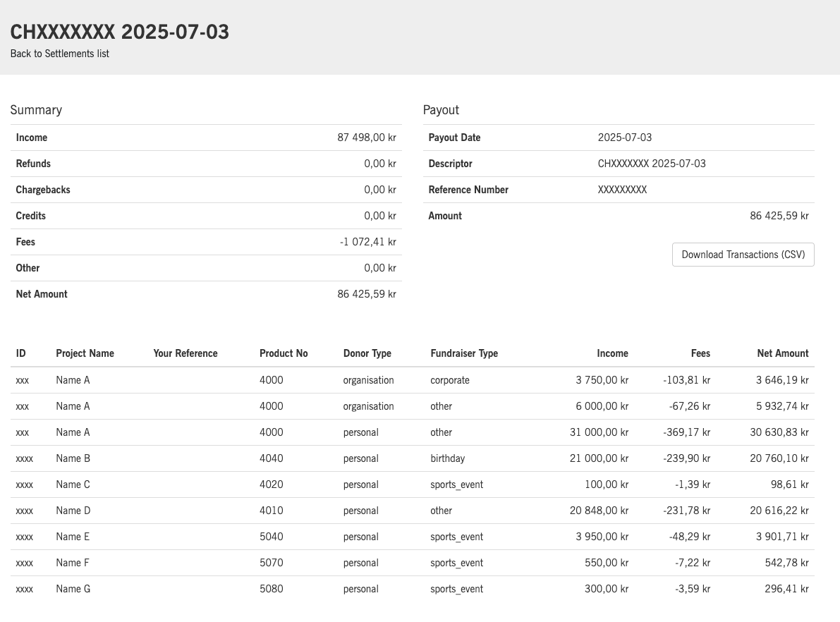This screenshot has width=840, height=622.
Task: Click product number 4040
Action: 271,458
